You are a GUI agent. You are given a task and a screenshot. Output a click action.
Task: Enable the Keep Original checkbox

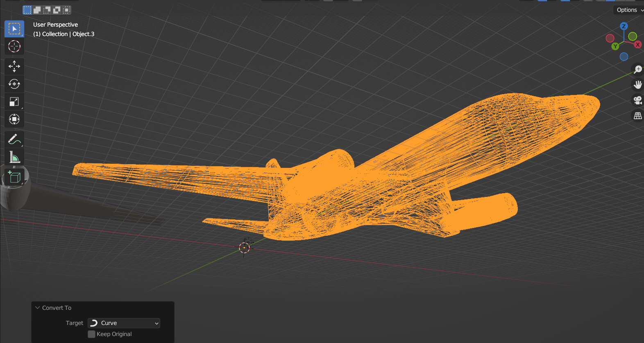click(x=92, y=334)
